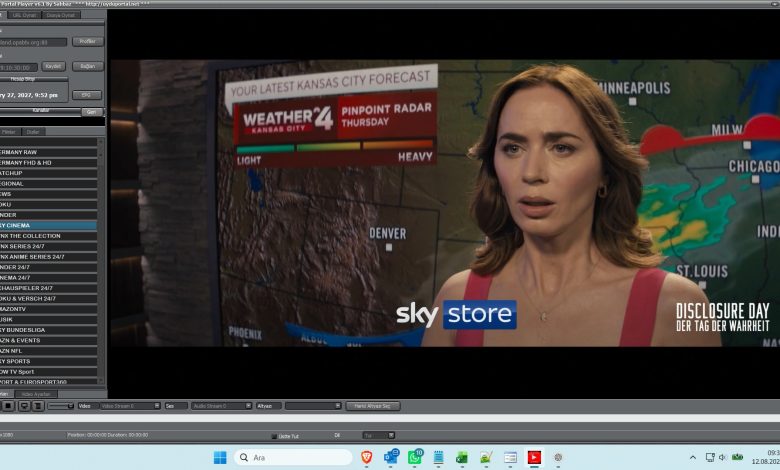Select the NEWS category

coord(48,194)
